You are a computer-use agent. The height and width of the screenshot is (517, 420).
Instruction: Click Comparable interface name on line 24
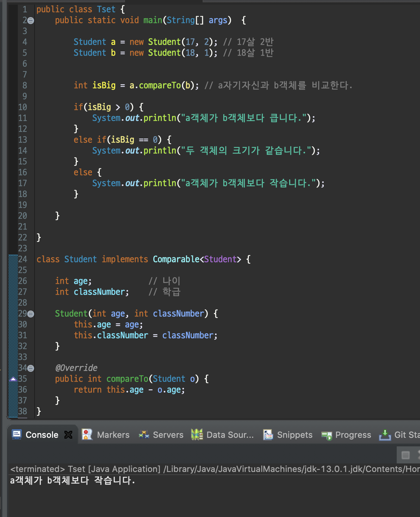[x=176, y=259]
